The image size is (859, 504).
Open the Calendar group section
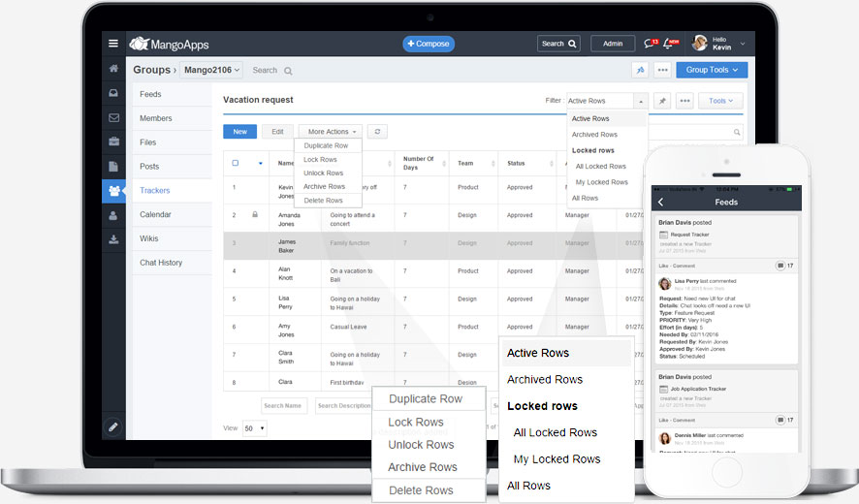tap(172, 215)
